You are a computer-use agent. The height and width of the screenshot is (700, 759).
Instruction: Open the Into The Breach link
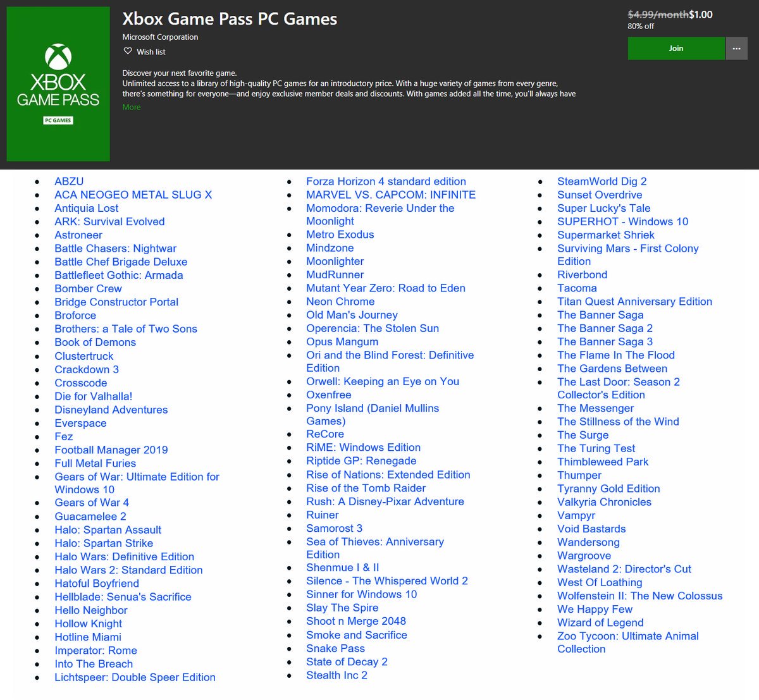[x=94, y=664]
